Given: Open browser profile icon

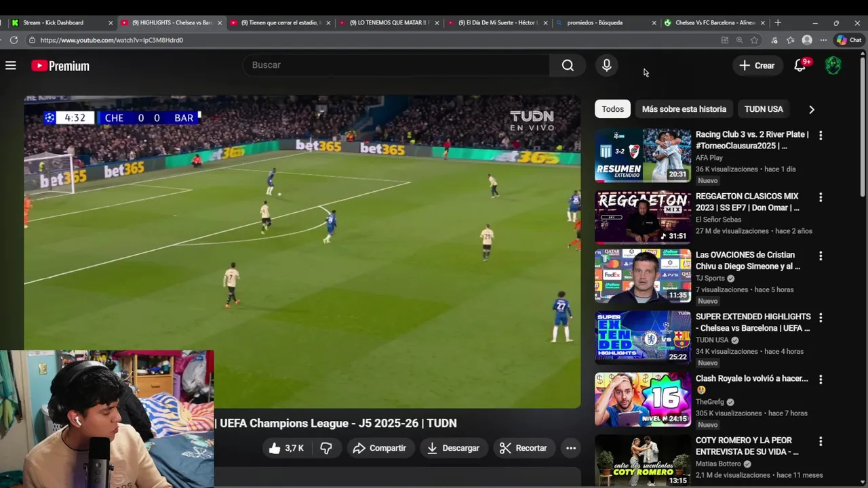Looking at the screenshot, I should pyautogui.click(x=807, y=40).
